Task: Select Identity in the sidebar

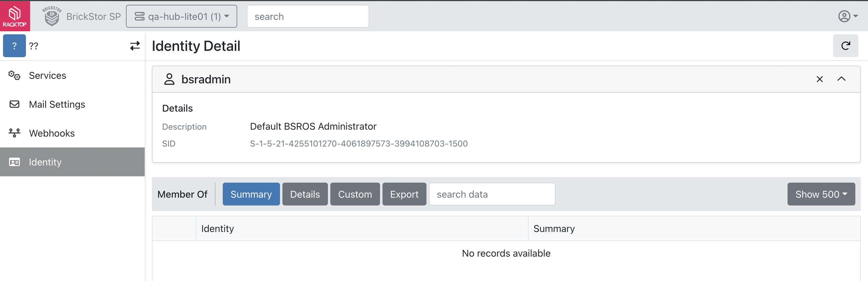Action: (x=45, y=162)
